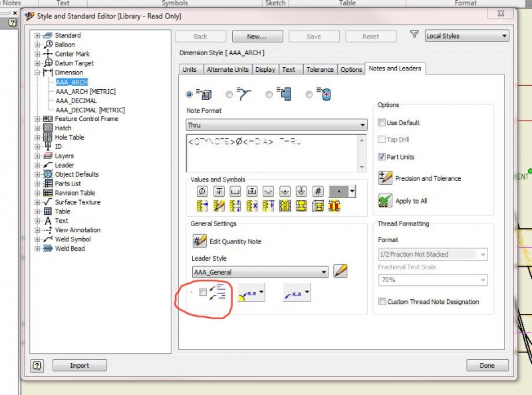Select AAA_DECIMAL [METRIC] dimension style
532x395 pixels.
[90, 110]
